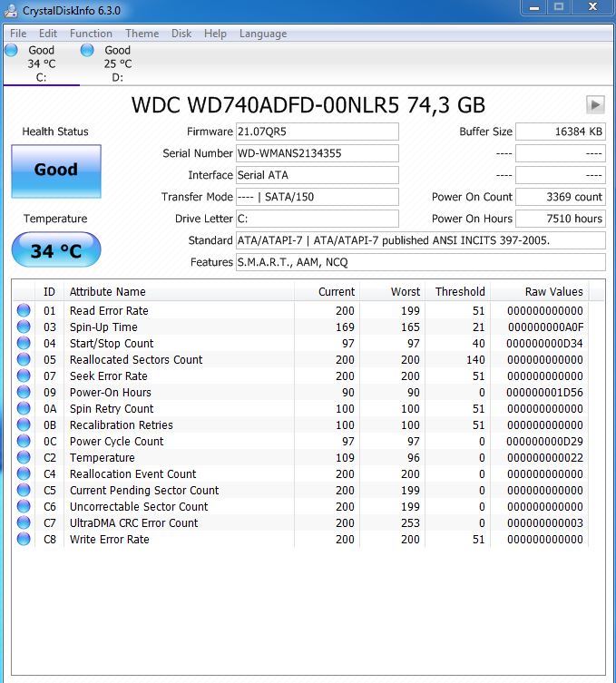Click the Current column header
The image size is (616, 683).
coord(327,291)
